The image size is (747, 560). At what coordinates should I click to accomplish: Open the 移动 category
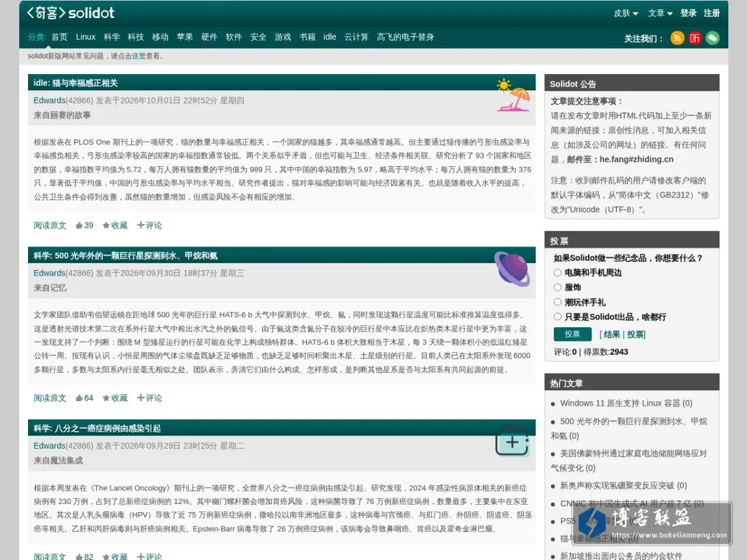coord(161,37)
